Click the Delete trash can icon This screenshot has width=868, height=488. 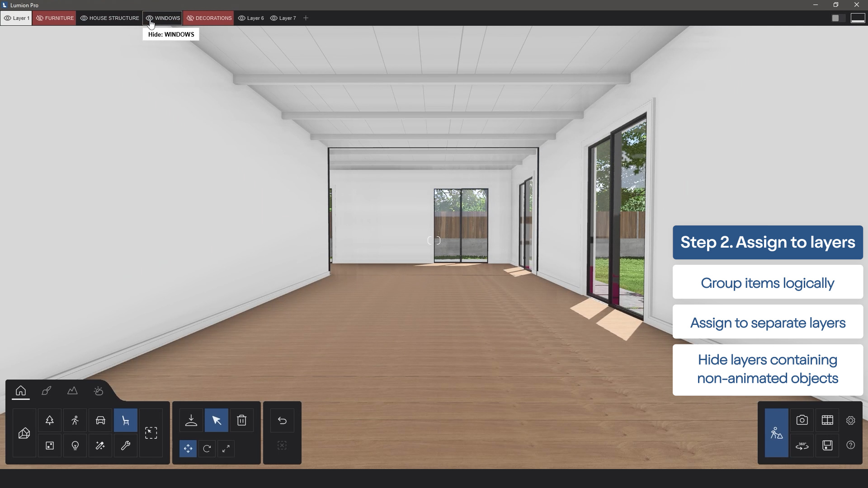click(242, 421)
